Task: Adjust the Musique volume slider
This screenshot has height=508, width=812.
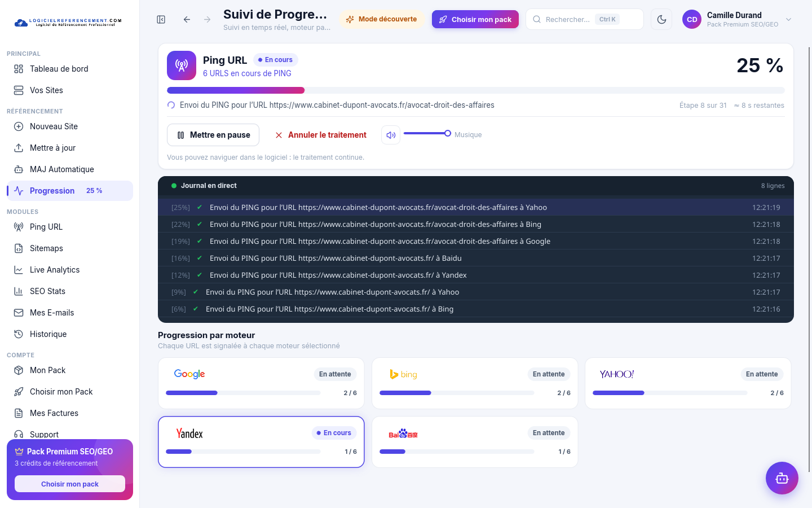Action: point(427,134)
